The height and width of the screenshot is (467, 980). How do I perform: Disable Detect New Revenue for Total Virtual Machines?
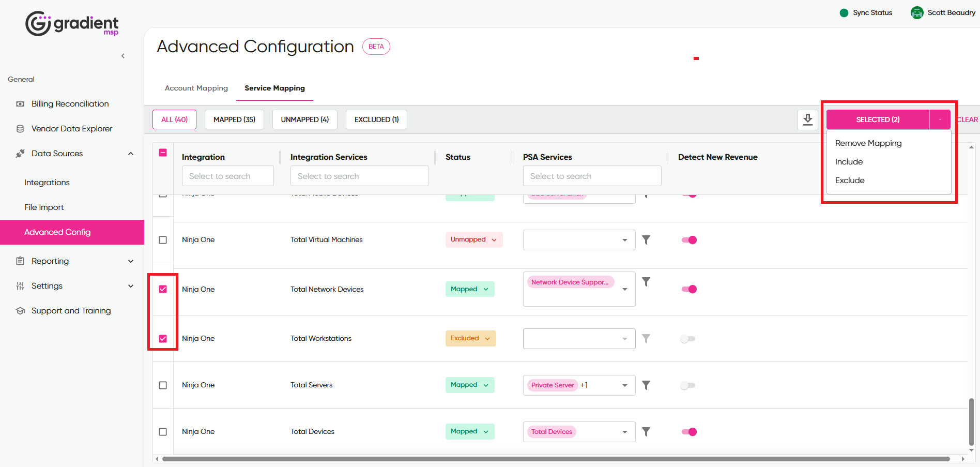point(689,240)
